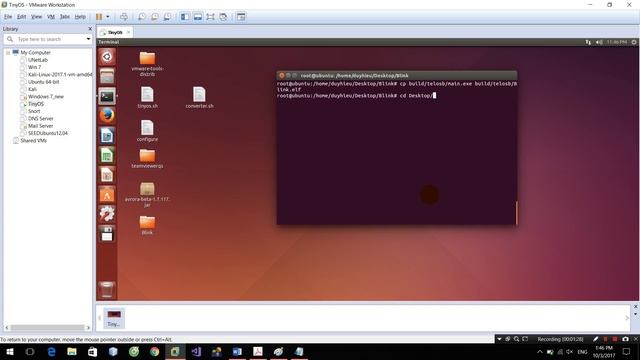
Task: Switch to the TinyOS tab
Action: (x=115, y=32)
